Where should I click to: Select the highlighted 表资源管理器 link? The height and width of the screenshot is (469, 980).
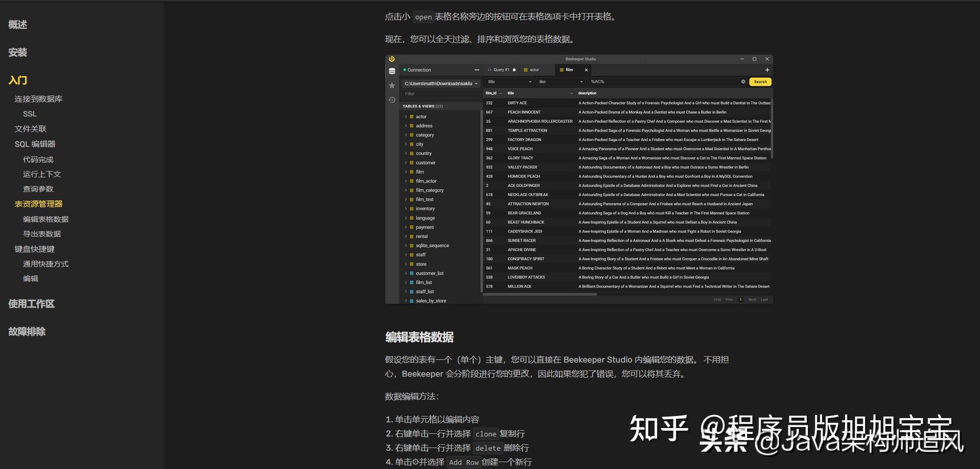39,204
